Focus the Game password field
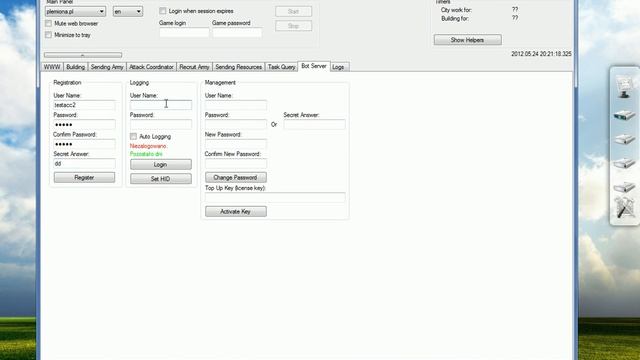Image resolution: width=640 pixels, height=360 pixels. pos(237,33)
